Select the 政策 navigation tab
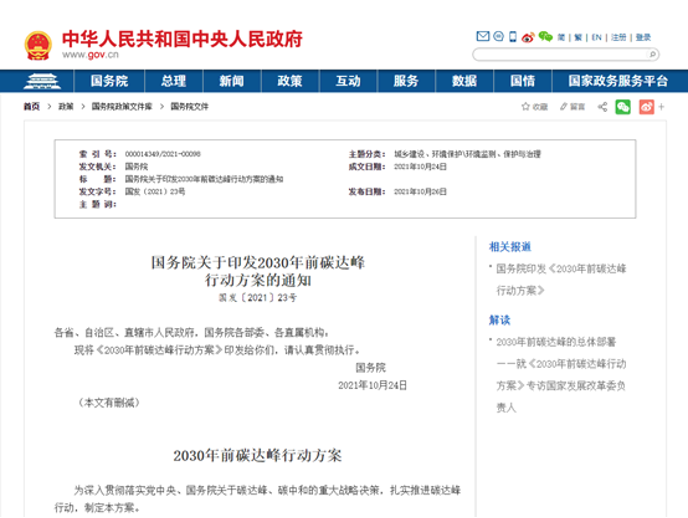Image resolution: width=688 pixels, height=518 pixels. 290,81
